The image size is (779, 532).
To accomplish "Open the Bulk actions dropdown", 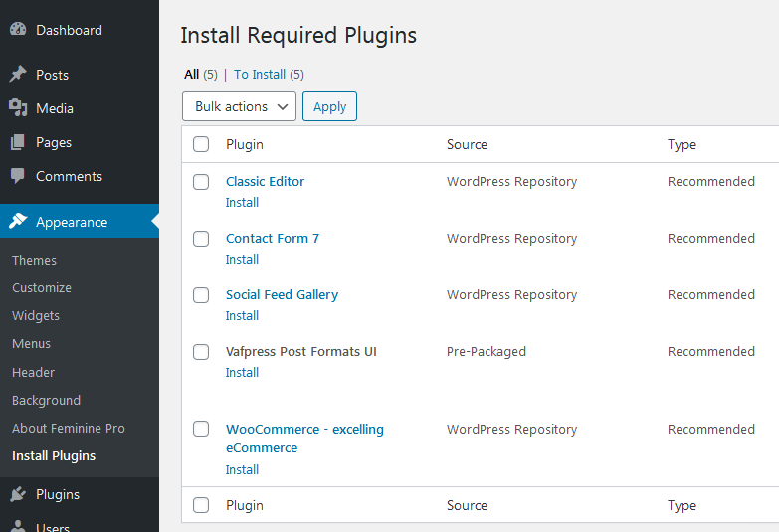I will (239, 106).
